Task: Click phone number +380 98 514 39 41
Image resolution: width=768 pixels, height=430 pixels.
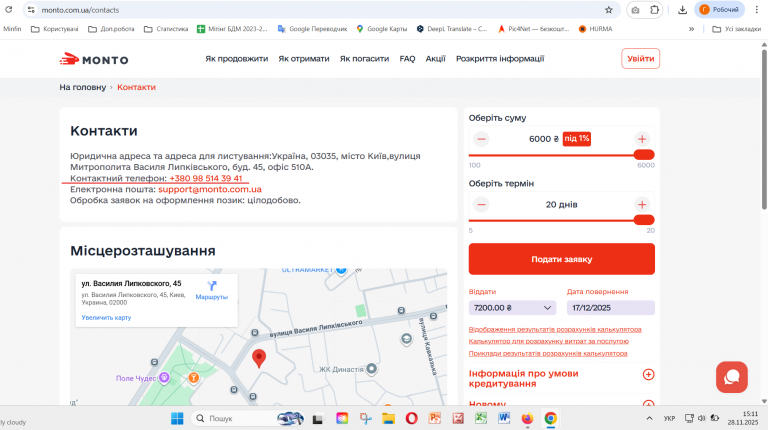Action: tap(206, 178)
